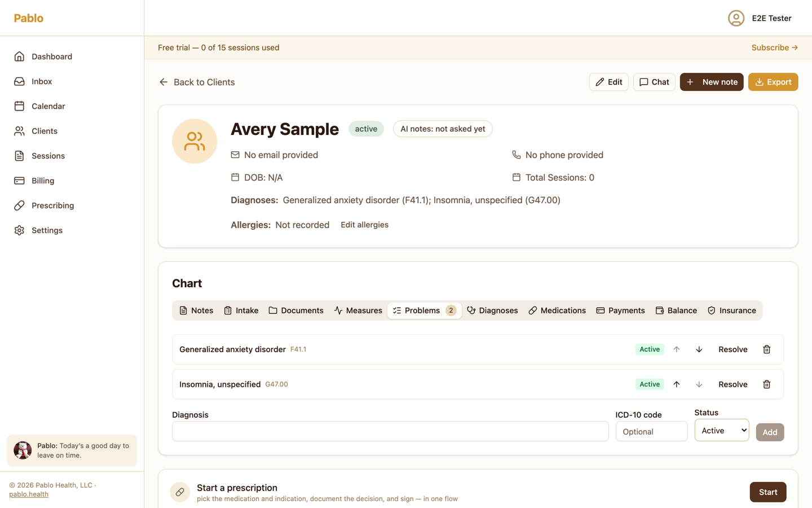View Sessions page
This screenshot has height=508, width=812.
[72, 156]
